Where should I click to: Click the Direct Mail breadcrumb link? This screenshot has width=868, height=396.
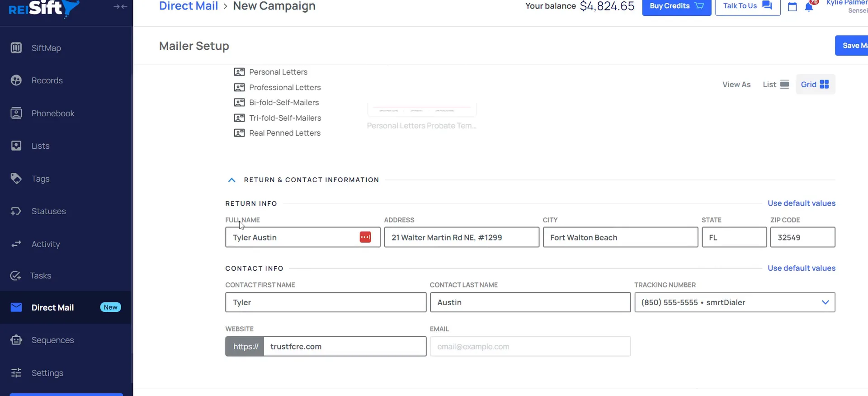coord(189,6)
